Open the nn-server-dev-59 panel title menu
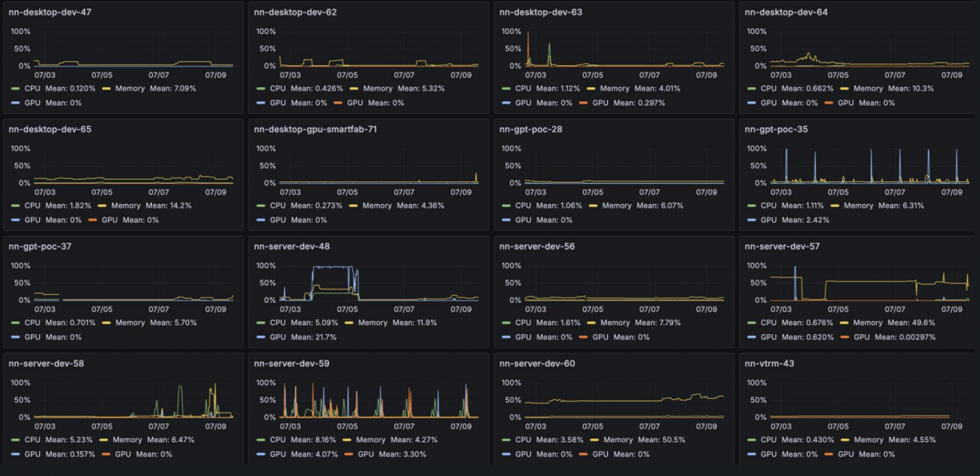This screenshot has width=980, height=476. 291,364
